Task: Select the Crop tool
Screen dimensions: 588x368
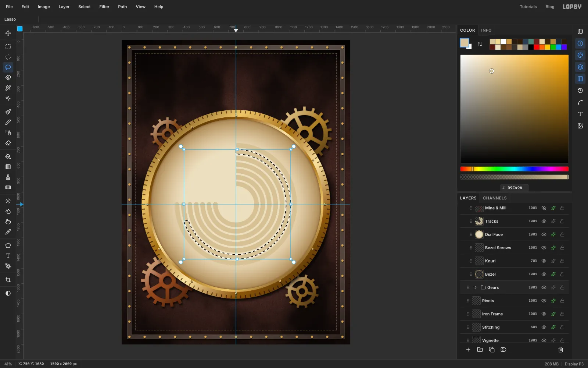Action: point(8,280)
